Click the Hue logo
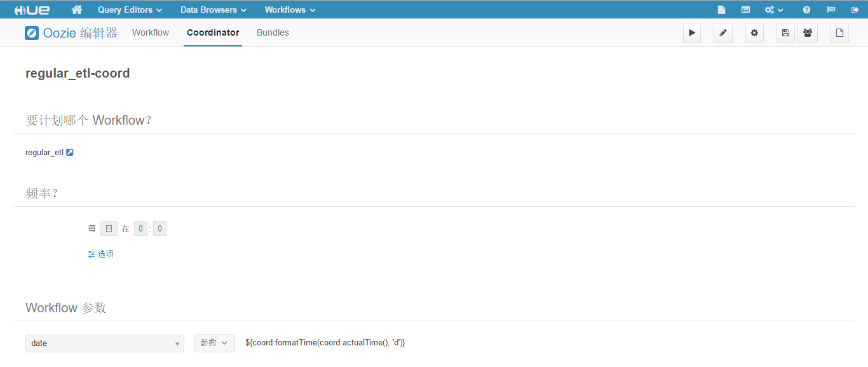 coord(32,10)
